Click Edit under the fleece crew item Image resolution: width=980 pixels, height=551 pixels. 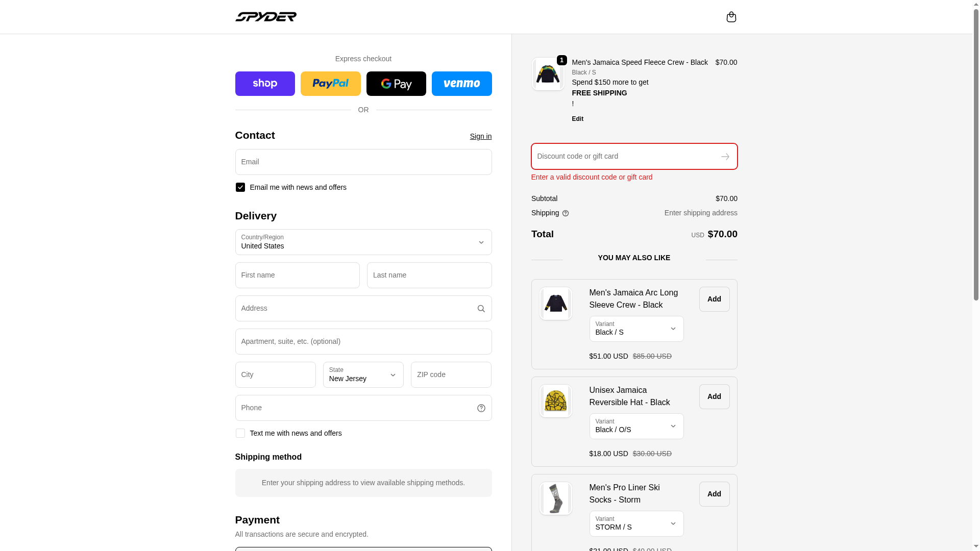(577, 119)
